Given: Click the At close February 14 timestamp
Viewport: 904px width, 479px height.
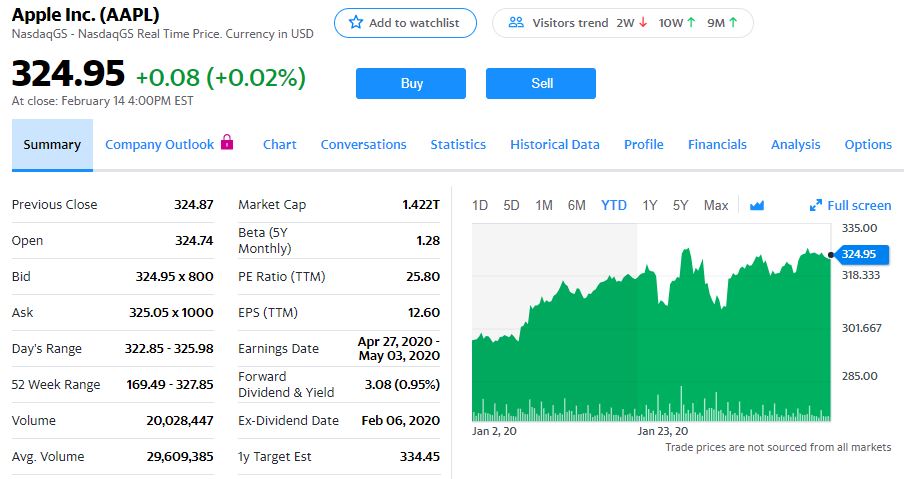Looking at the screenshot, I should tap(103, 101).
